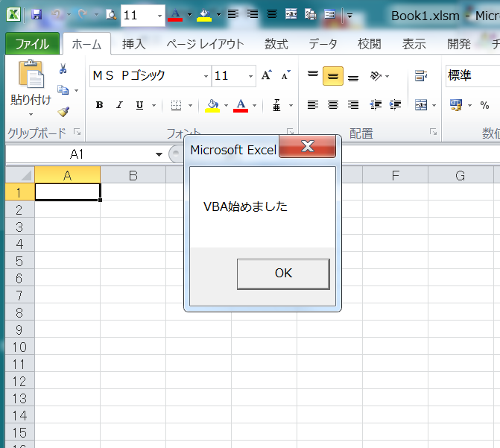This screenshot has width=500, height=448.
Task: Apply red font color in font group
Action: [241, 105]
